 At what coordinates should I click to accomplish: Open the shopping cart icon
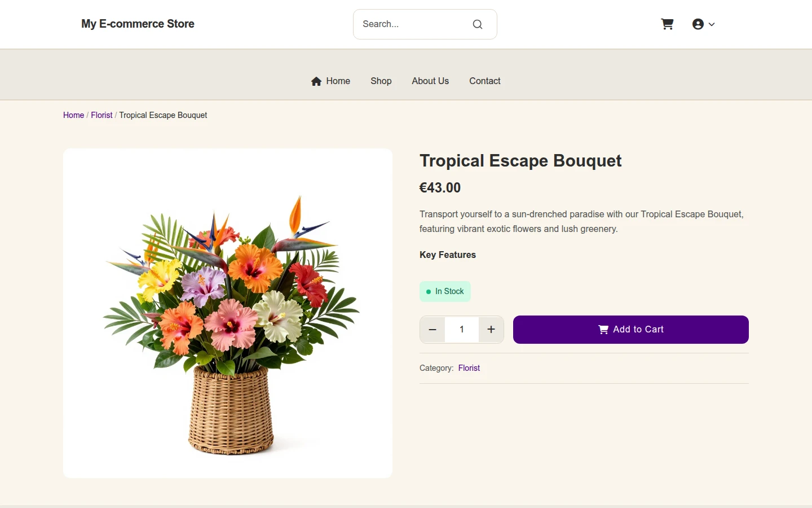(667, 24)
